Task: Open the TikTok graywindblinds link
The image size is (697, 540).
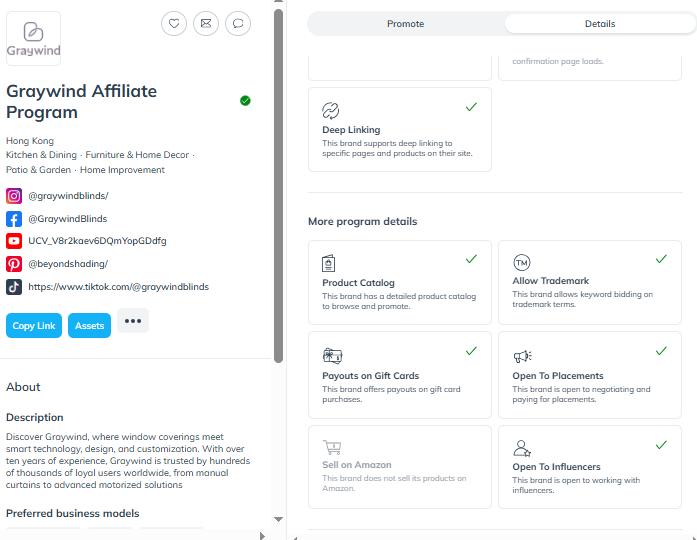Action: click(119, 287)
